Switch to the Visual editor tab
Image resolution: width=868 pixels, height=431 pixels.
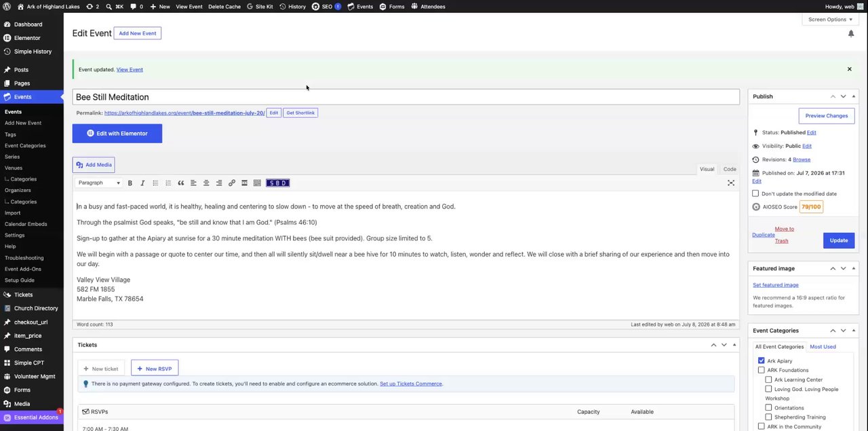(707, 169)
